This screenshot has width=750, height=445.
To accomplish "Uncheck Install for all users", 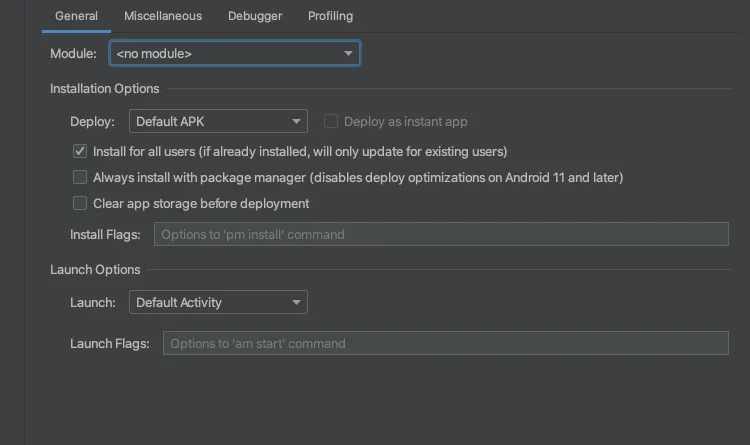I will click(x=80, y=152).
